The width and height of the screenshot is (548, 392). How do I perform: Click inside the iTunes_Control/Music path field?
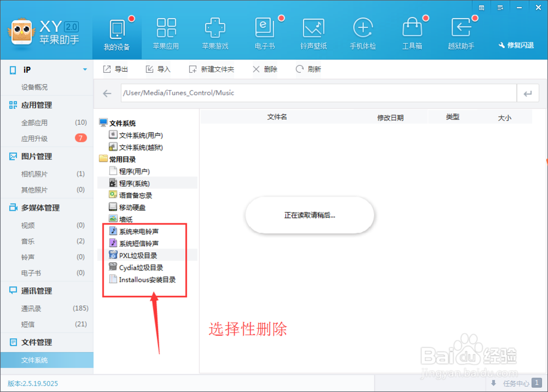[x=318, y=93]
